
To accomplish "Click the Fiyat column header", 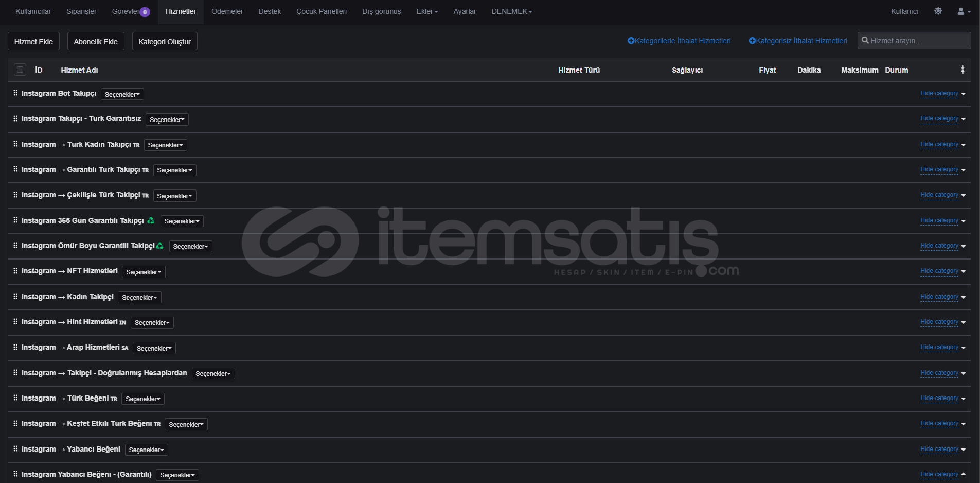I will coord(767,70).
